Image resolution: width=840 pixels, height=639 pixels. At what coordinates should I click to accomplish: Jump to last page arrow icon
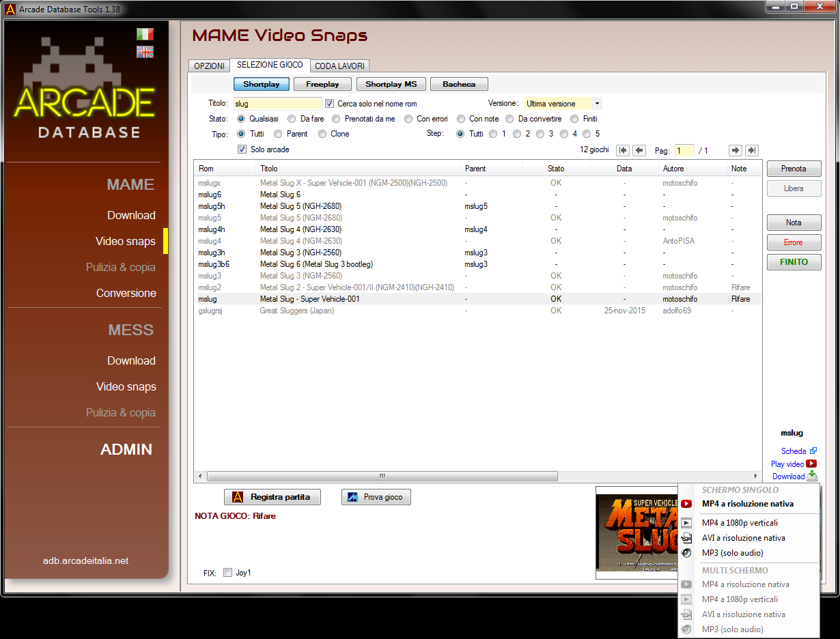click(751, 150)
